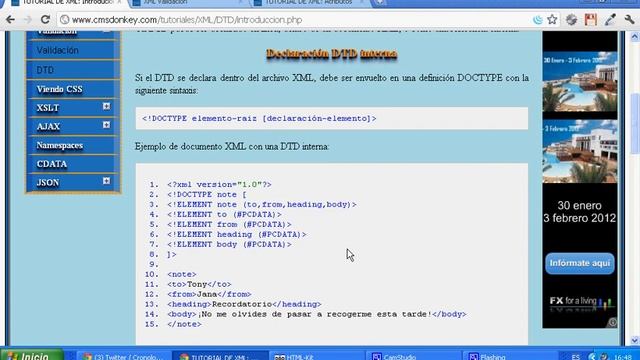Click the 16:48 system clock
The image size is (640, 360).
tap(623, 357)
